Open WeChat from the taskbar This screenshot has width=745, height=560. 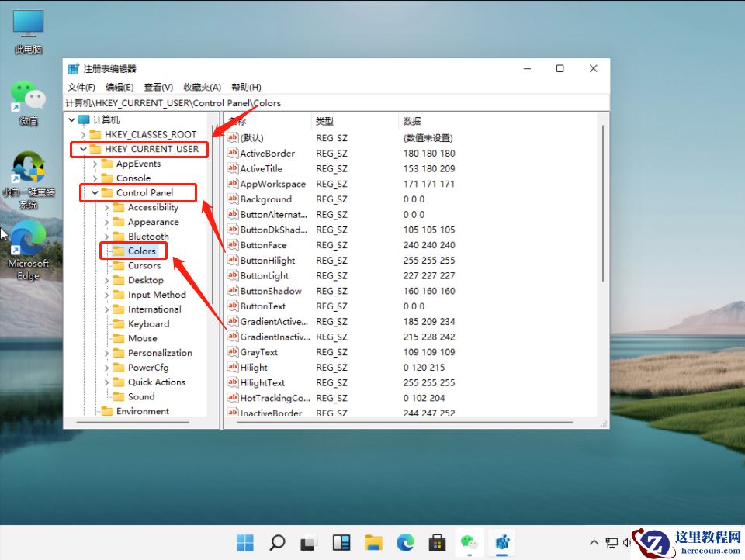click(x=469, y=543)
